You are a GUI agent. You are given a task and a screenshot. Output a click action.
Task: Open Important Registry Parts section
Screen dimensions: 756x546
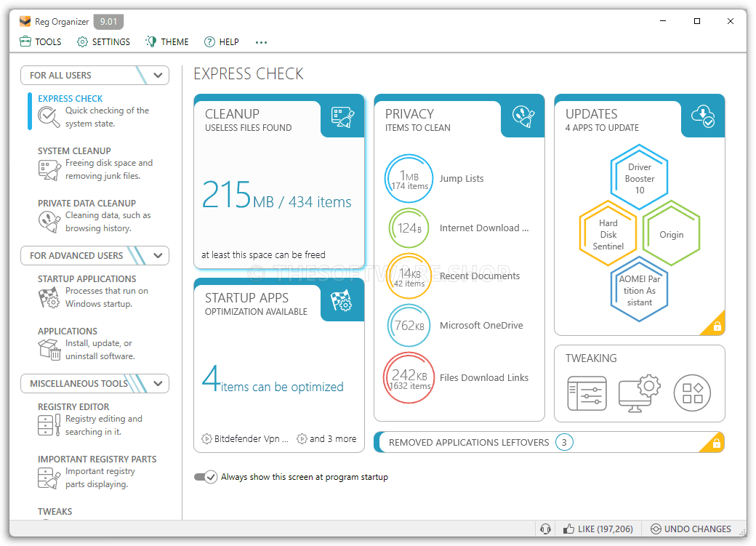click(x=98, y=471)
